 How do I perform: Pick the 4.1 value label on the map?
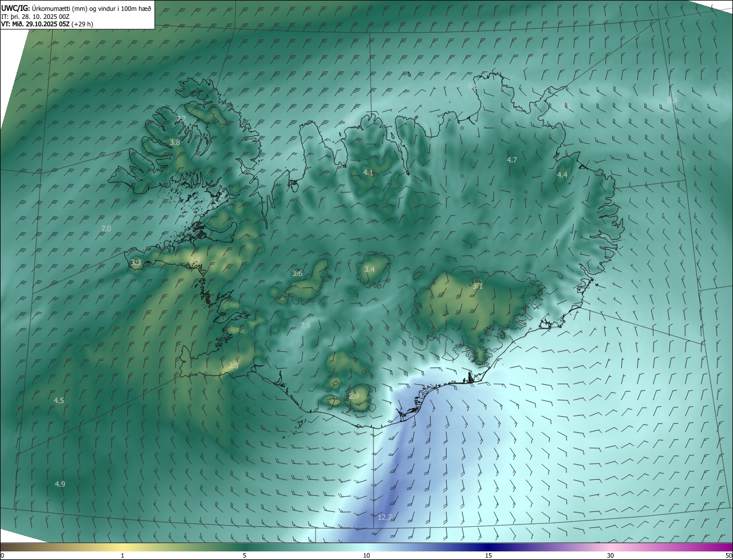(368, 172)
